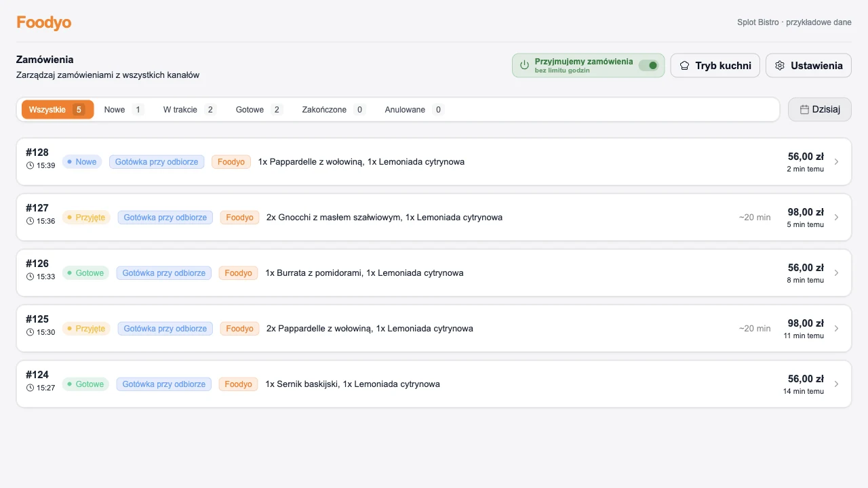Viewport: 868px width, 488px height.
Task: Click the clock icon next to 15:39
Action: (30, 165)
